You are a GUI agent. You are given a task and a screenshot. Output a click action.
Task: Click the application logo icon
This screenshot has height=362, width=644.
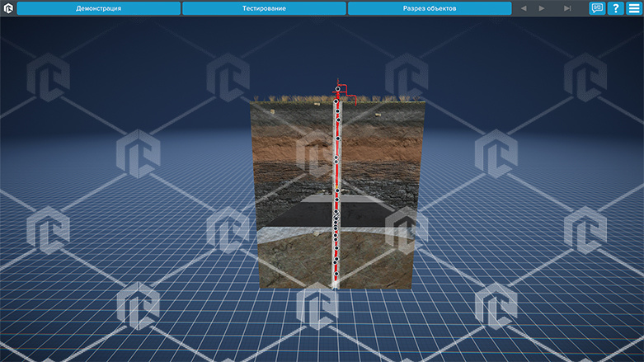point(8,8)
